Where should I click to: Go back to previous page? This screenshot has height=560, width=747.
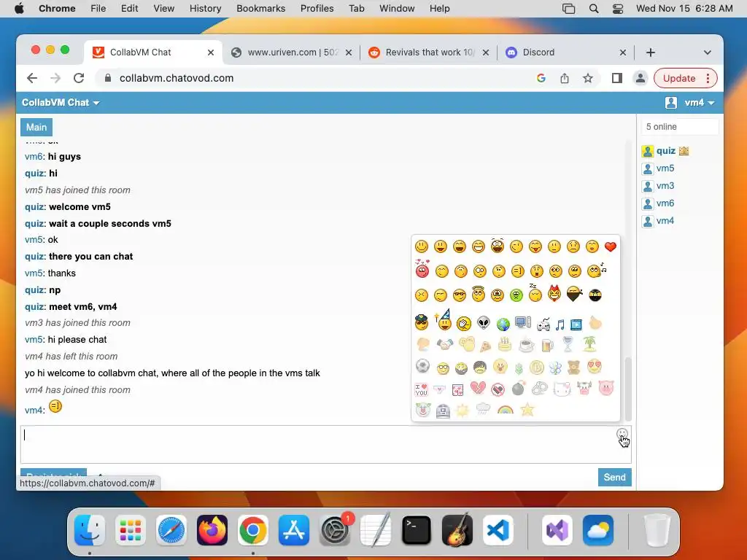(x=32, y=78)
